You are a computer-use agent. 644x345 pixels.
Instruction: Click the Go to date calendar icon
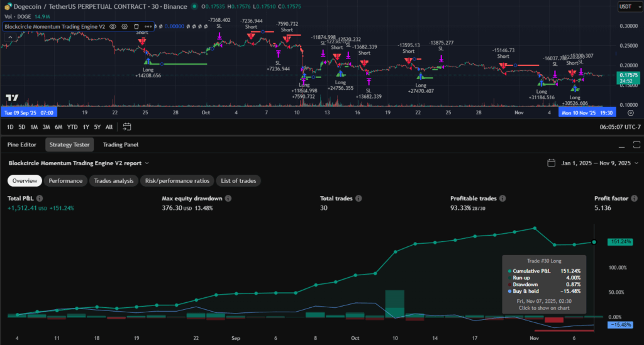(127, 127)
